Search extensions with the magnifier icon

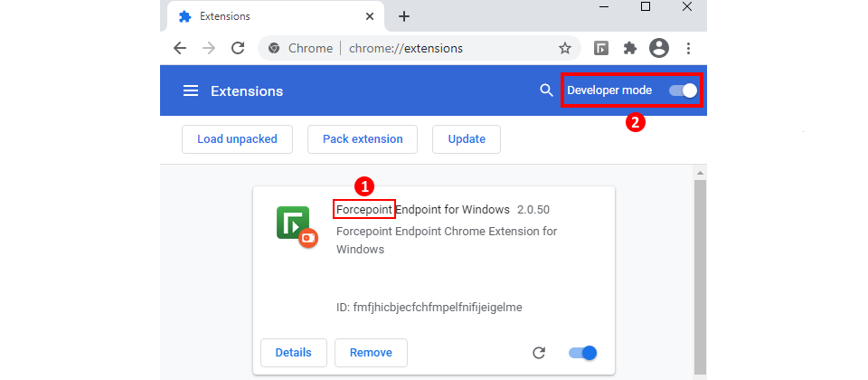(546, 90)
